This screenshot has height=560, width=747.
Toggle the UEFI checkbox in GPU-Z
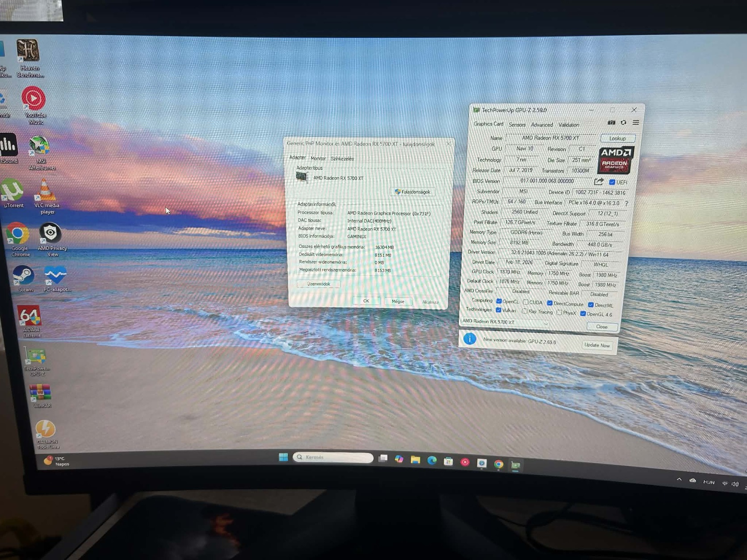(x=612, y=182)
